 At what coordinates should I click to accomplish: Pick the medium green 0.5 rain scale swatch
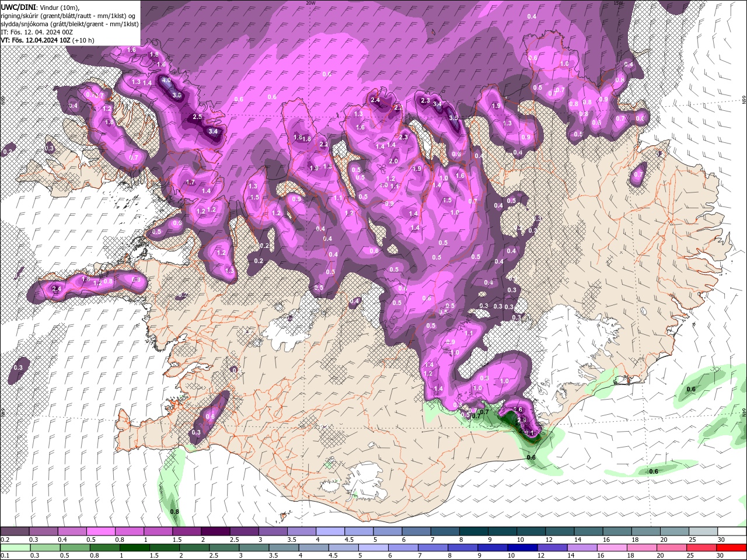pyautogui.click(x=75, y=548)
